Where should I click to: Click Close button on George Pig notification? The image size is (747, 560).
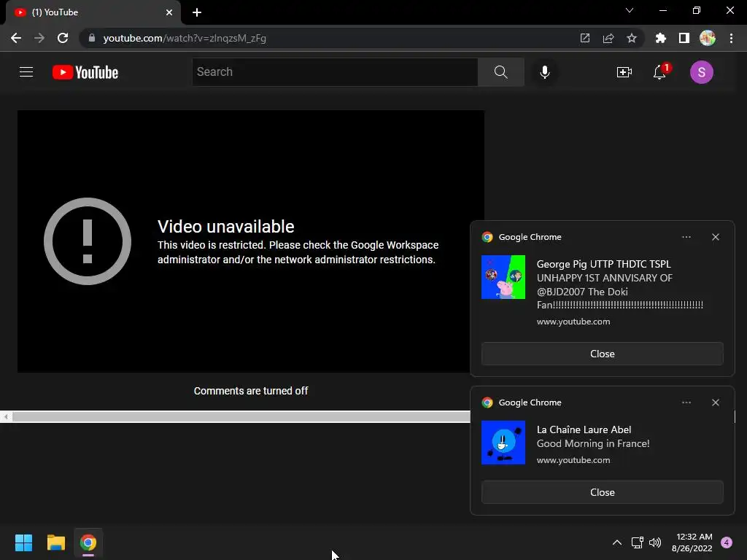pyautogui.click(x=602, y=354)
